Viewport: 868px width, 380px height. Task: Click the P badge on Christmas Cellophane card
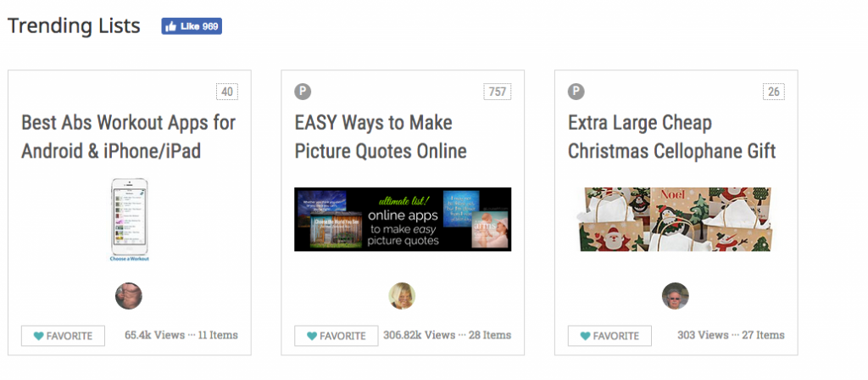pyautogui.click(x=576, y=92)
